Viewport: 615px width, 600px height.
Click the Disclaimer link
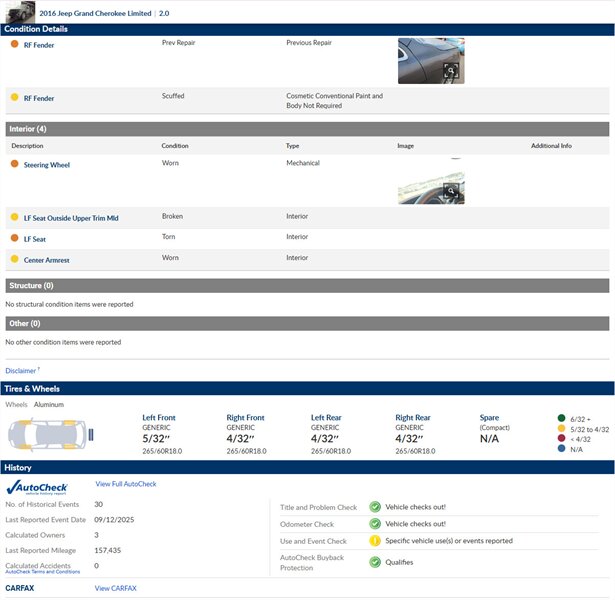(22, 370)
